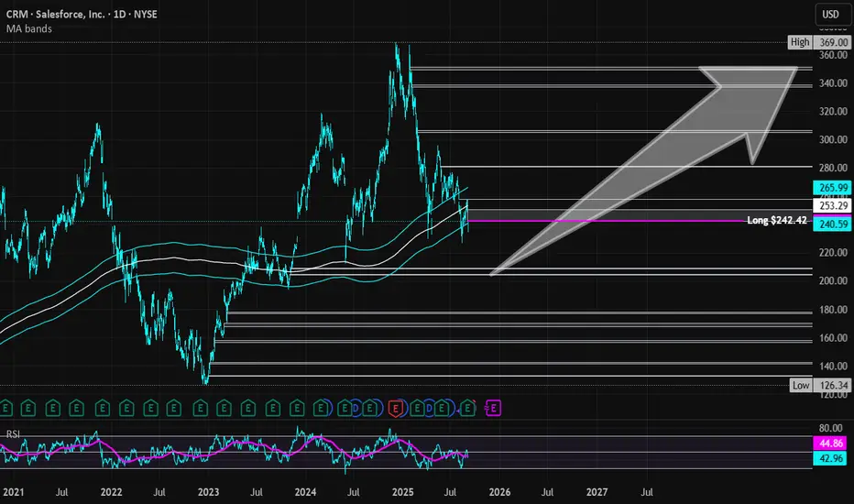This screenshot has width=854, height=504.
Task: Click the blue dividend D marker near 2025
Action: click(x=429, y=408)
